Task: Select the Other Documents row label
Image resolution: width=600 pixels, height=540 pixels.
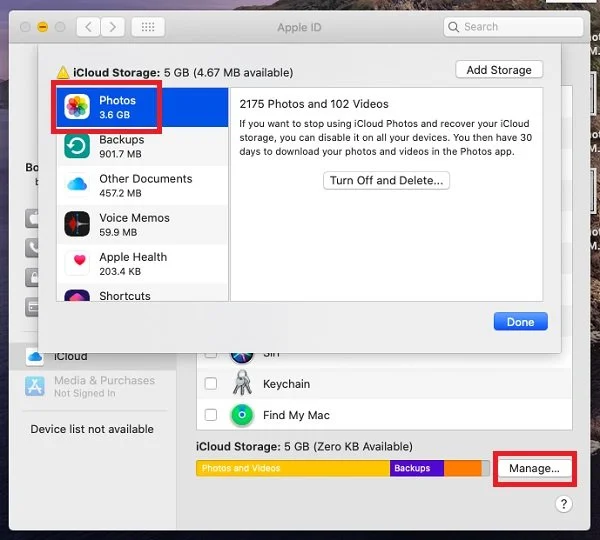Action: [145, 179]
